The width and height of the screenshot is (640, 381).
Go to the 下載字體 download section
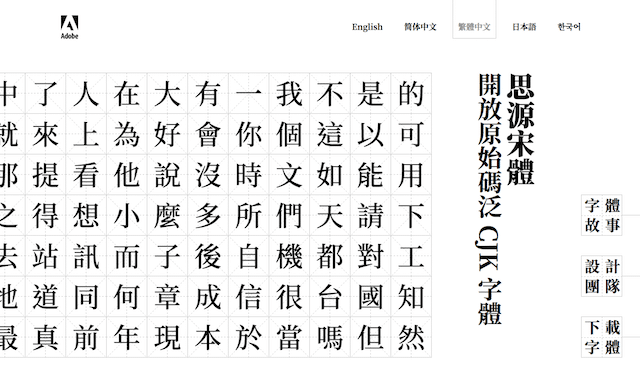(602, 337)
